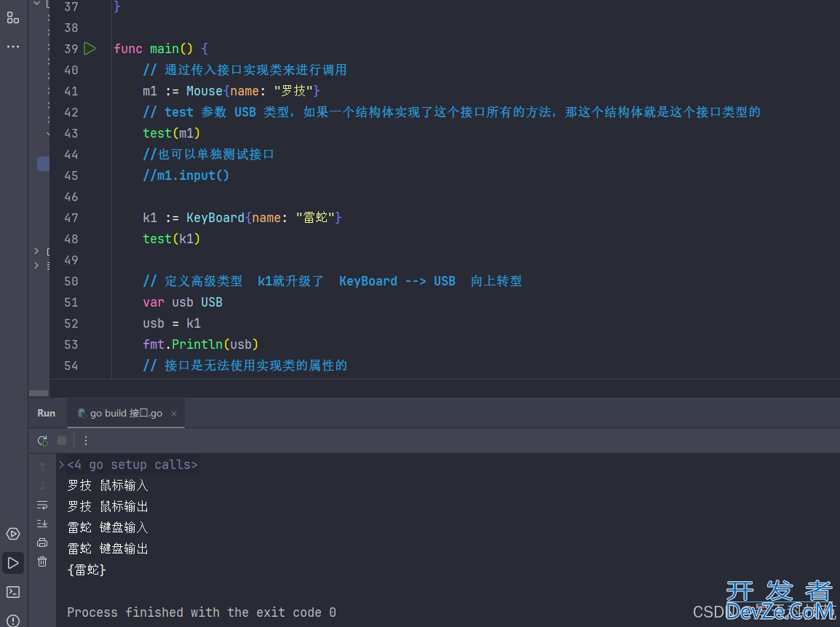Click console output '雷蛇 键盘输出'
The height and width of the screenshot is (627, 840).
[108, 549]
